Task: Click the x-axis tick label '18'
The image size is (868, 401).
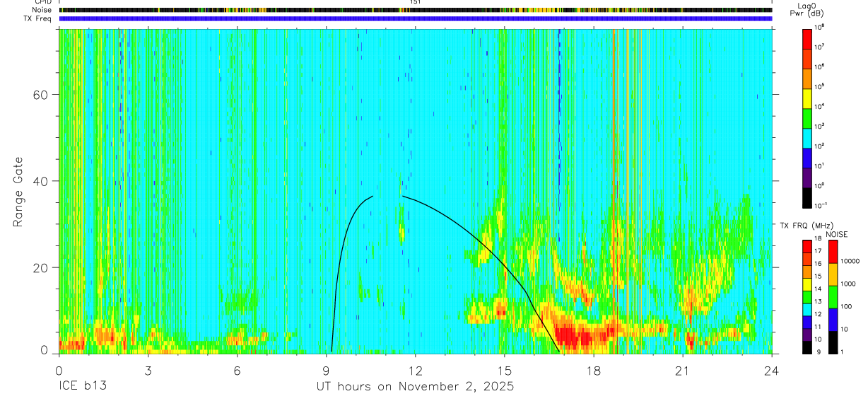Action: 594,370
